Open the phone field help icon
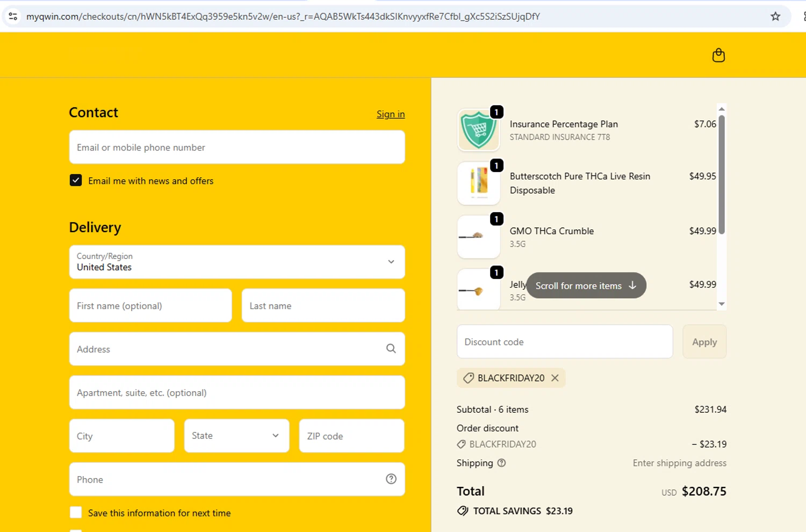806x532 pixels. tap(391, 479)
